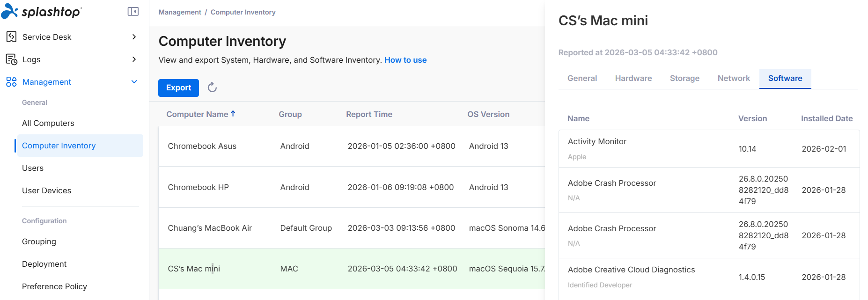The height and width of the screenshot is (300, 868).
Task: Click Activity Monitor software entry
Action: [597, 141]
